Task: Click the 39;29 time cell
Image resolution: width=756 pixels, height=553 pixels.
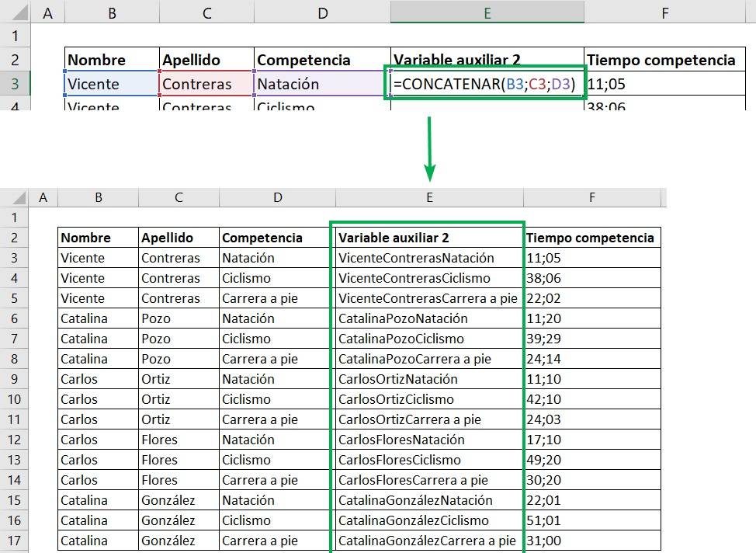Action: pos(592,339)
